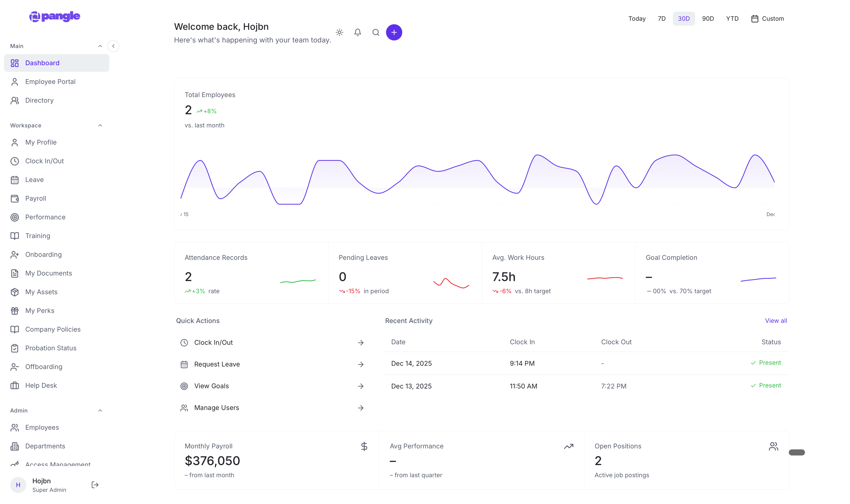Click the View all link

point(776,320)
